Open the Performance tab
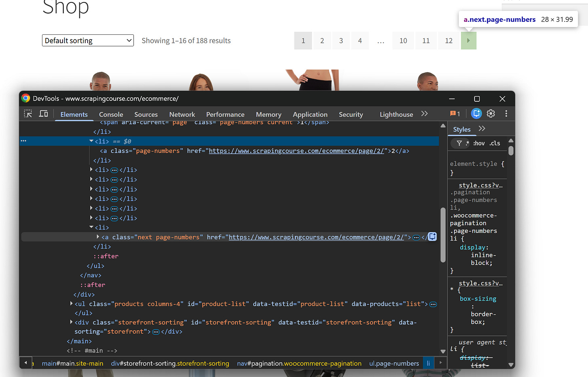This screenshot has height=377, width=588. coord(225,114)
